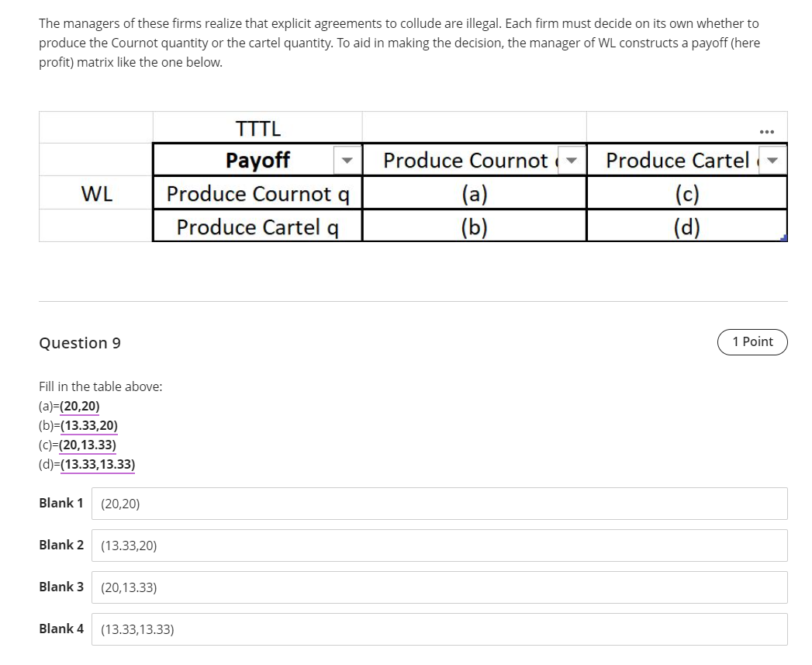This screenshot has height=665, width=812.
Task: Click the Blank 3 input field
Action: pyautogui.click(x=439, y=587)
